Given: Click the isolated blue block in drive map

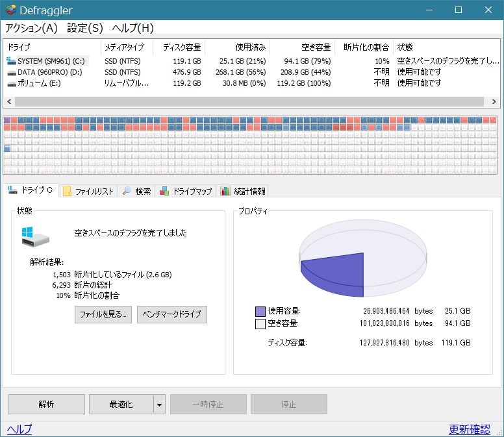Looking at the screenshot, I should (x=7, y=149).
